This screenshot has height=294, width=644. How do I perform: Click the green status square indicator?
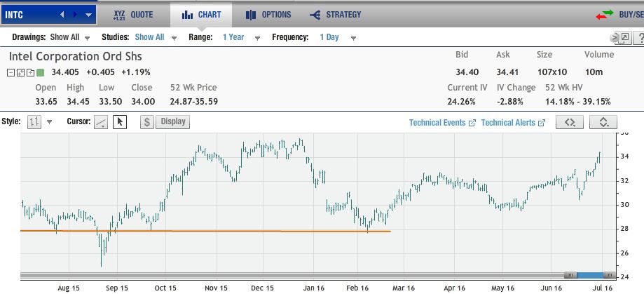pyautogui.click(x=40, y=73)
